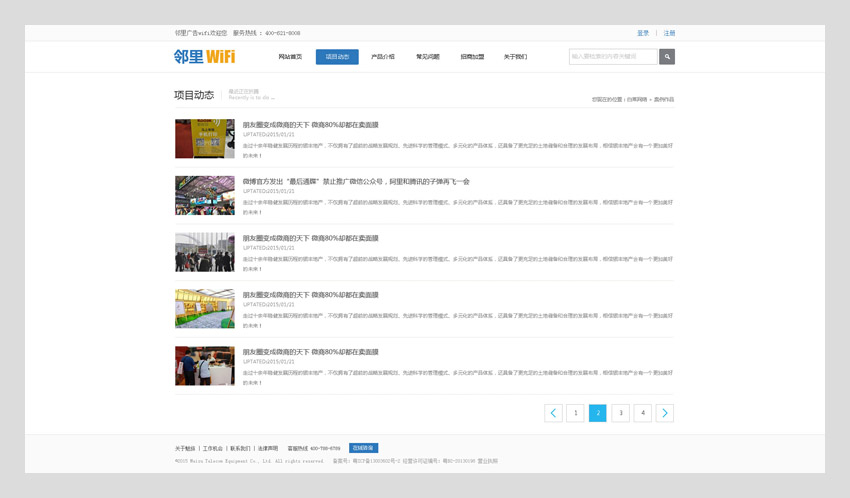This screenshot has width=850, height=498.
Task: Open the 网站首页 menu item
Action: tap(290, 57)
